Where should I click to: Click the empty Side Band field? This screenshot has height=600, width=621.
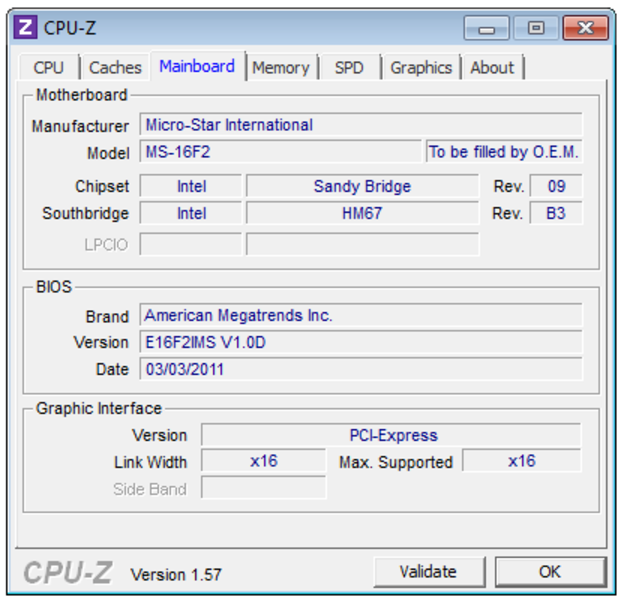tap(263, 488)
